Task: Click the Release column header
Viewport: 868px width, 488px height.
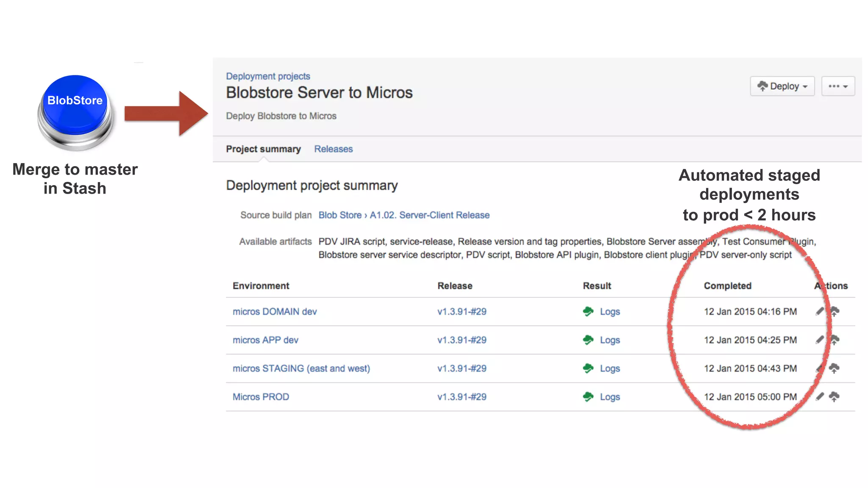Action: (455, 286)
